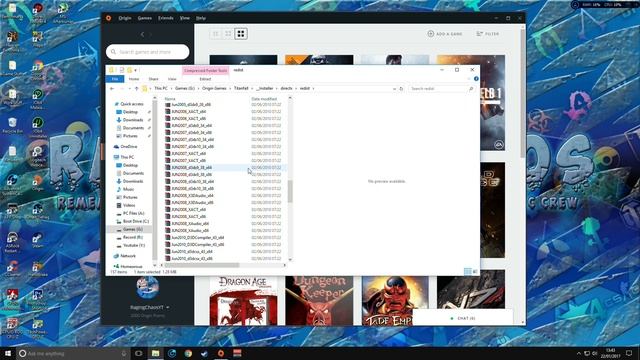Open Network in the navigation pane
This screenshot has height=360, width=640.
point(128,256)
